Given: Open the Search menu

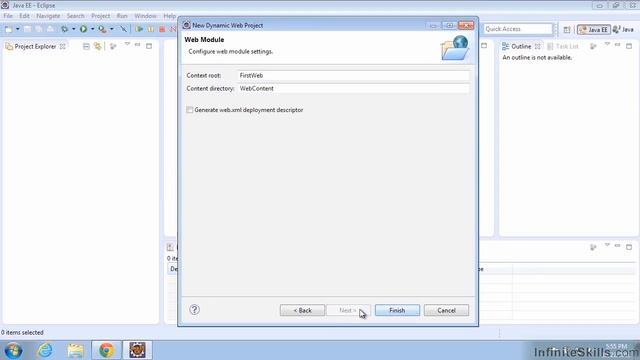Looking at the screenshot, I should [x=75, y=16].
